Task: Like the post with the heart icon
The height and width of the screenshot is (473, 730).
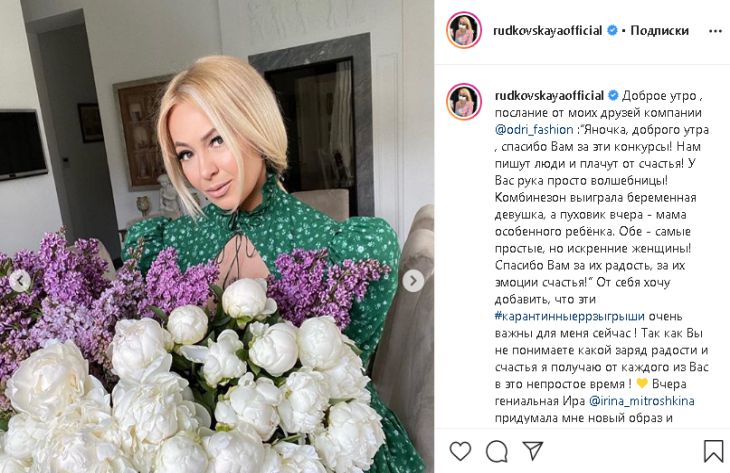Action: 460,451
